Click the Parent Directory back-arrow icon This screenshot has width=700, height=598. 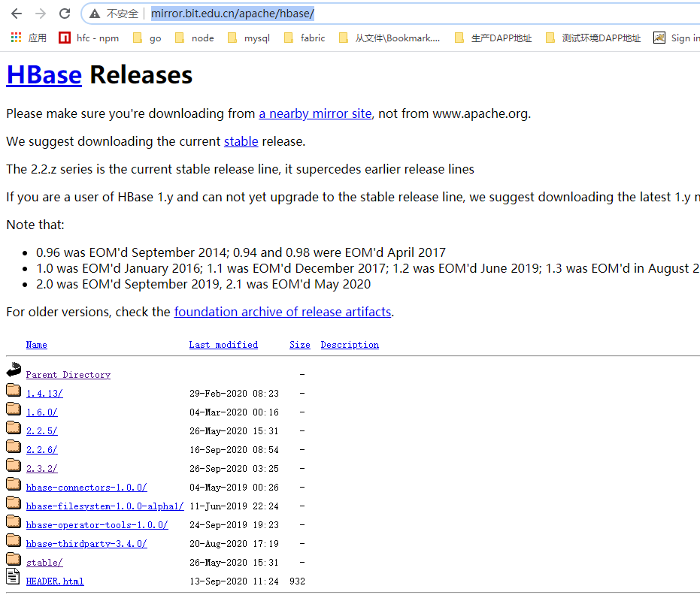coord(14,370)
